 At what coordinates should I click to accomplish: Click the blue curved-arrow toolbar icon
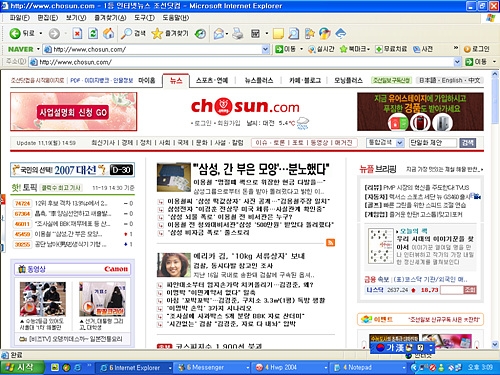(341, 33)
